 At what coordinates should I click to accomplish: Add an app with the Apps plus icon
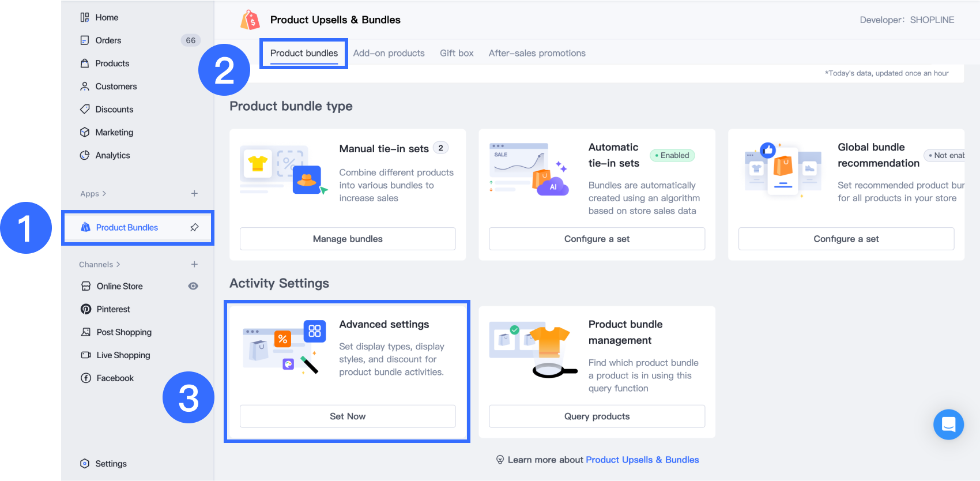click(x=194, y=193)
